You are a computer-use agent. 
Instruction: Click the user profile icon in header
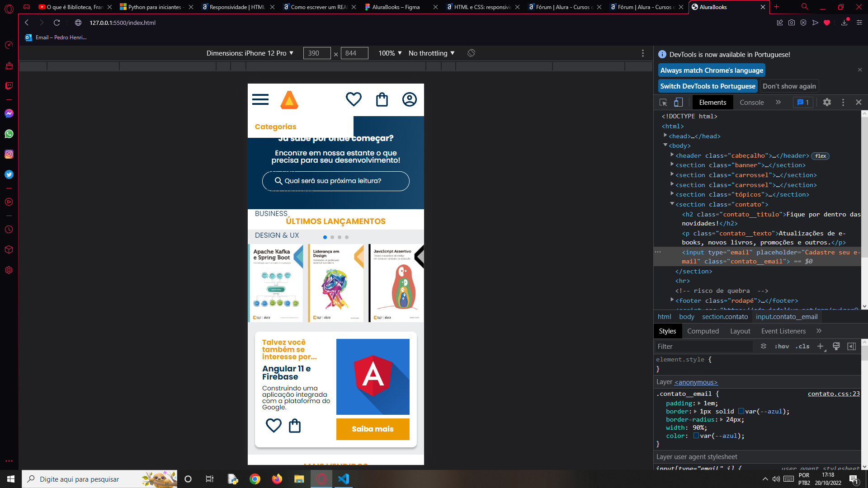(x=410, y=99)
